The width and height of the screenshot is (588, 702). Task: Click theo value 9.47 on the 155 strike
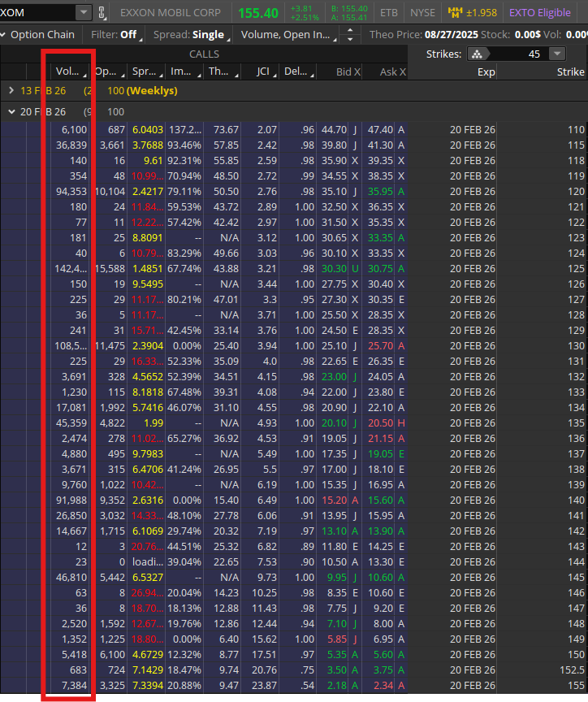point(229,686)
